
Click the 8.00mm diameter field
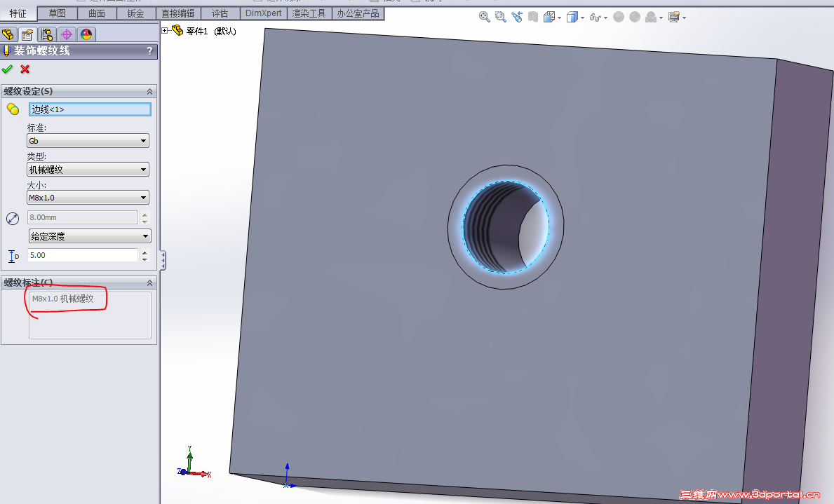coord(83,217)
